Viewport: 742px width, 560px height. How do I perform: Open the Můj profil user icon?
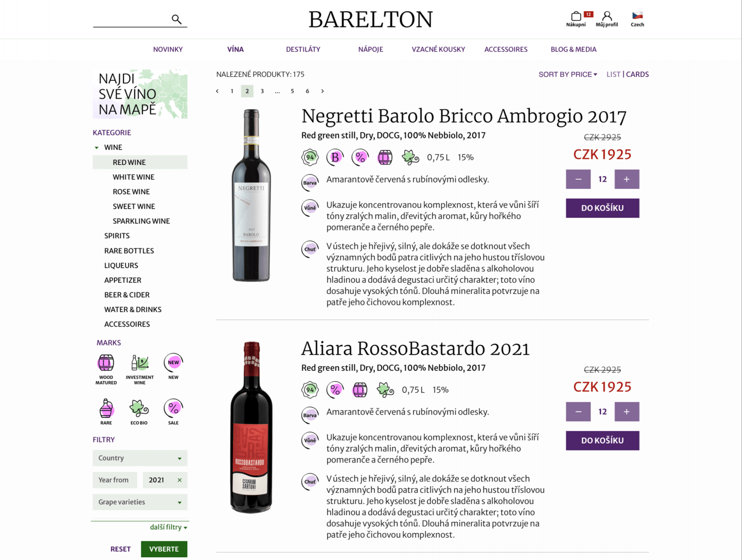click(607, 16)
